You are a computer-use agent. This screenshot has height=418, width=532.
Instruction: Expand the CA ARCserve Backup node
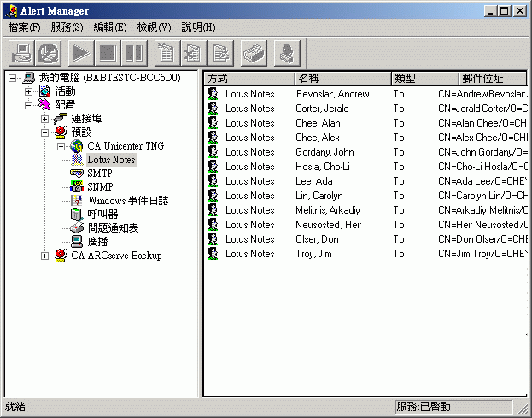(44, 256)
